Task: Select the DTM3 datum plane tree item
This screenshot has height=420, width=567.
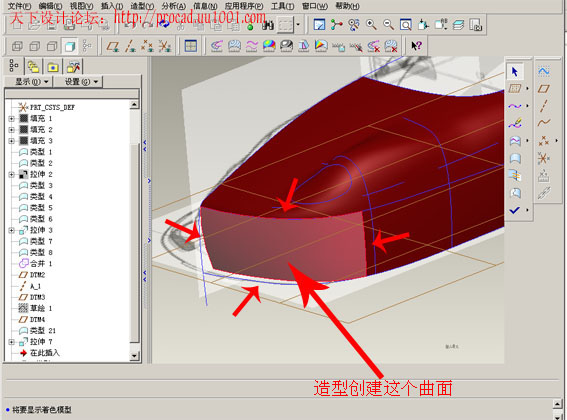Action: [33, 297]
